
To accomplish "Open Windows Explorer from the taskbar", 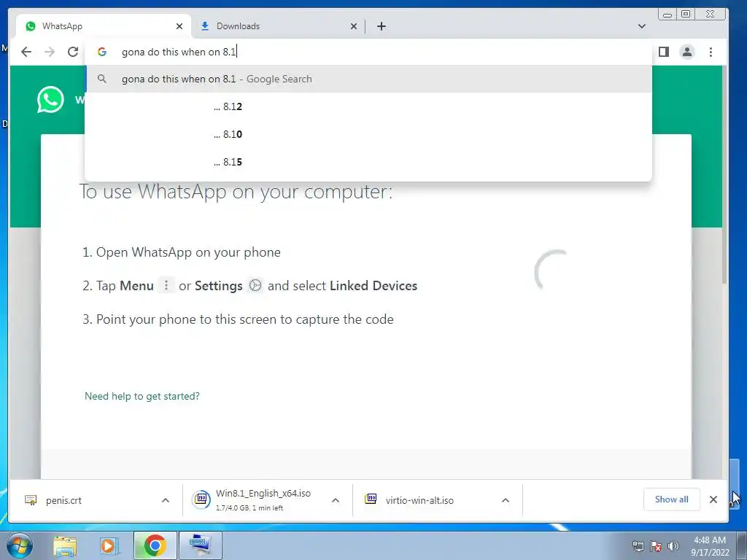I will tap(65, 545).
